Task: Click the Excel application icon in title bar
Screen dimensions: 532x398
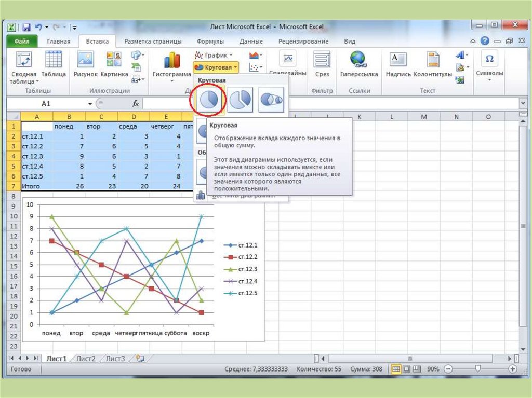Action: (x=12, y=28)
